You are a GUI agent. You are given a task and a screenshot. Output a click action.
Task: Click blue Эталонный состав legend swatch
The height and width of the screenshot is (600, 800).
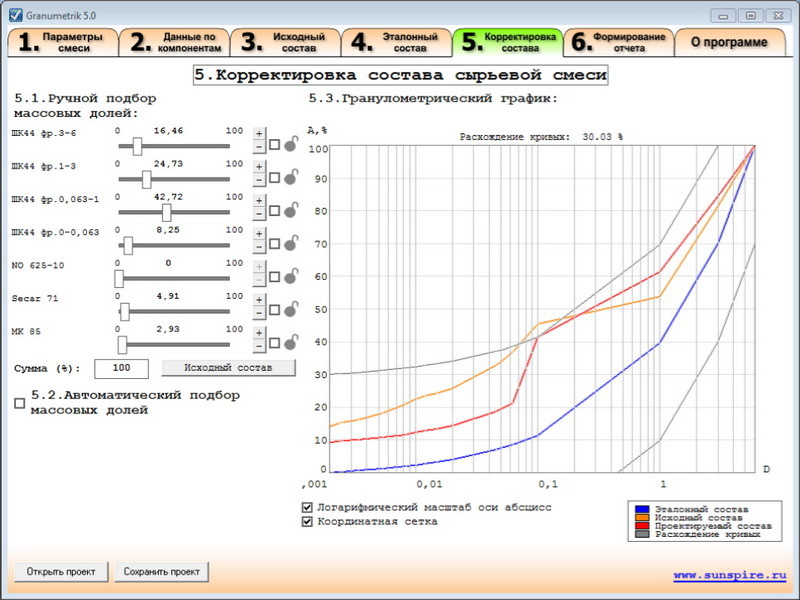pos(642,509)
